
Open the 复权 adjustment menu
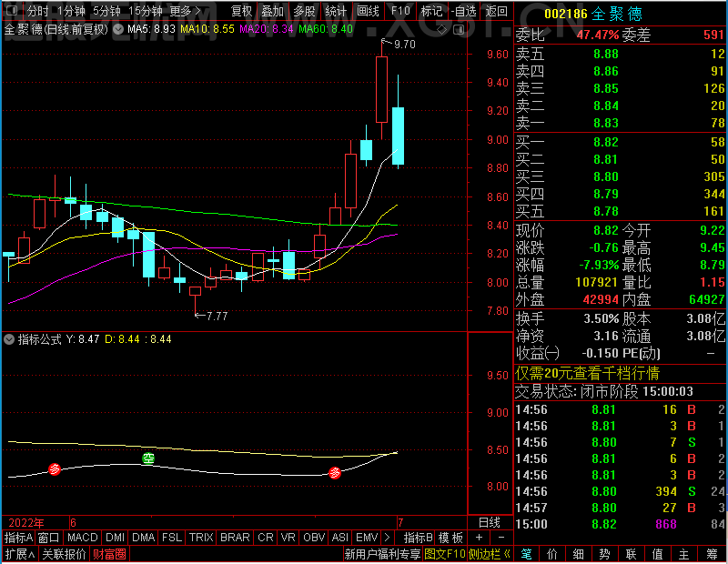241,11
